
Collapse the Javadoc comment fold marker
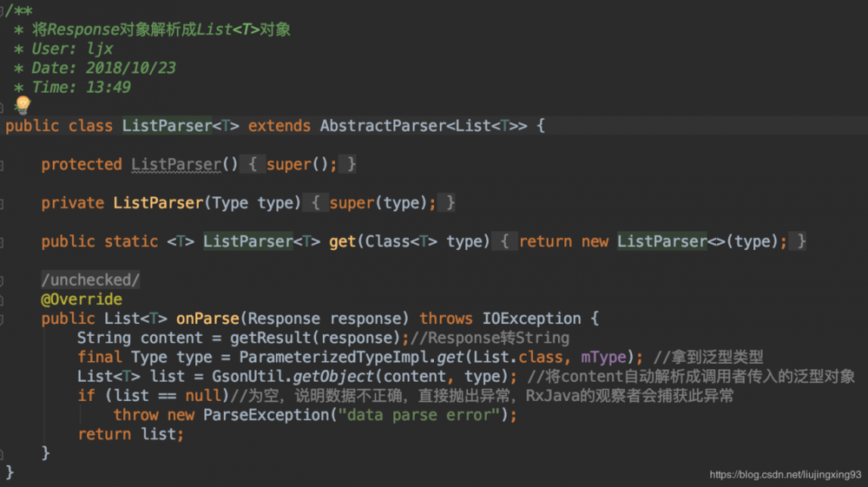point(3,10)
